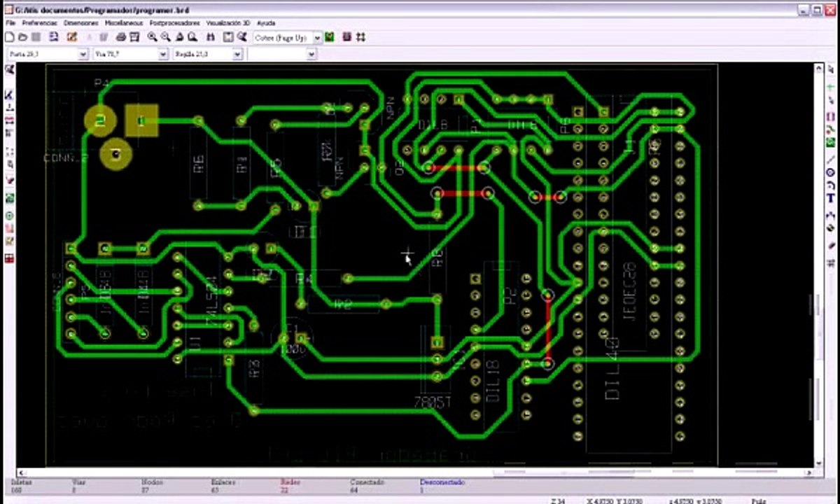Click the Plot icon beside Print
Viewport: 840px width, 504px height.
[x=134, y=36]
